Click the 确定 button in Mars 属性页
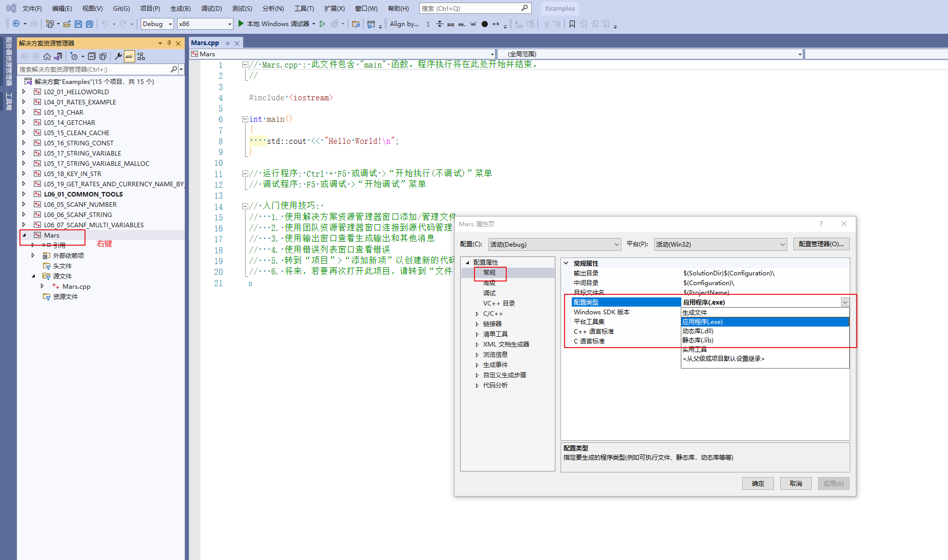The width and height of the screenshot is (948, 560). tap(758, 483)
